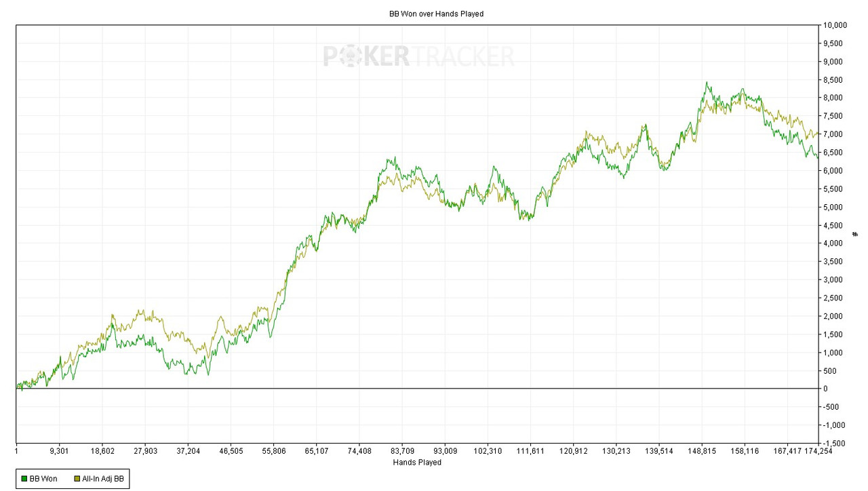Click the chart title "BB Won over Hands Played"

[x=437, y=14]
